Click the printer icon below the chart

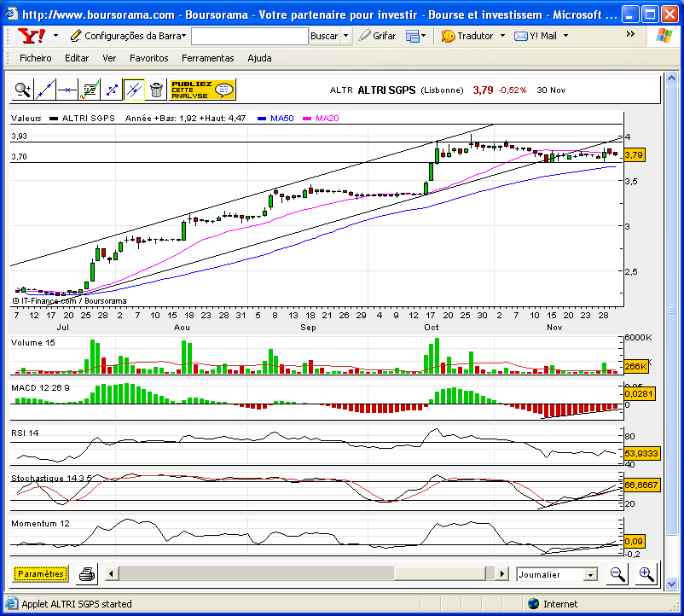[87, 574]
